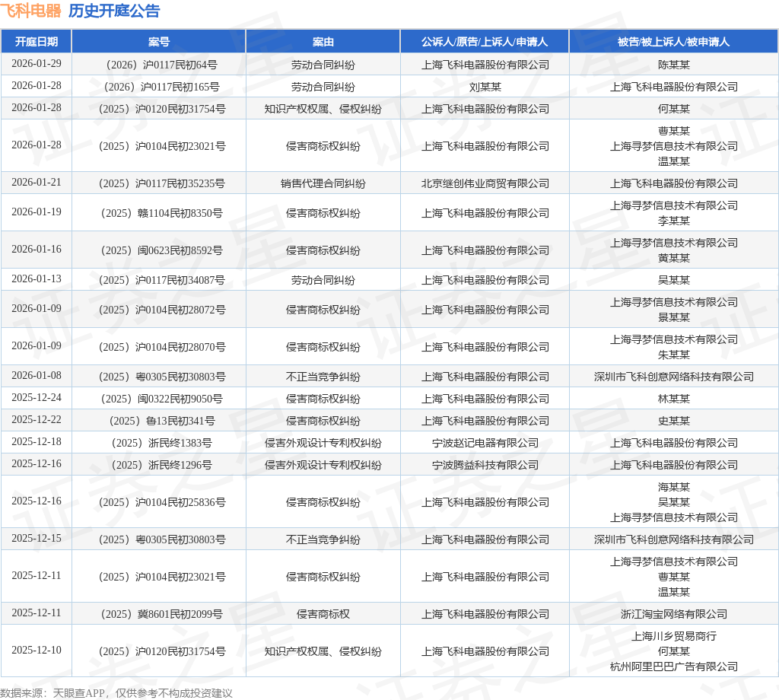Viewport: 779px width, 700px height.
Task: Click the 案由 column header
Action: 323,42
